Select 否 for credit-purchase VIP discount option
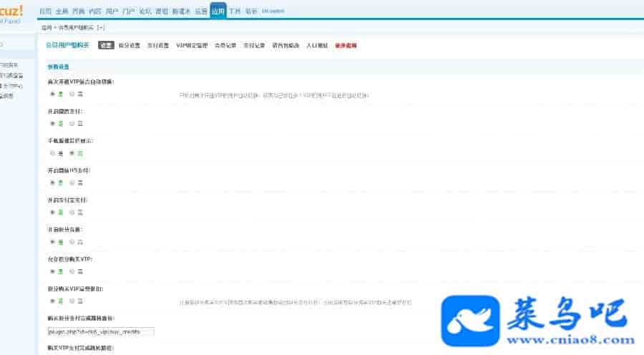 tap(72, 301)
